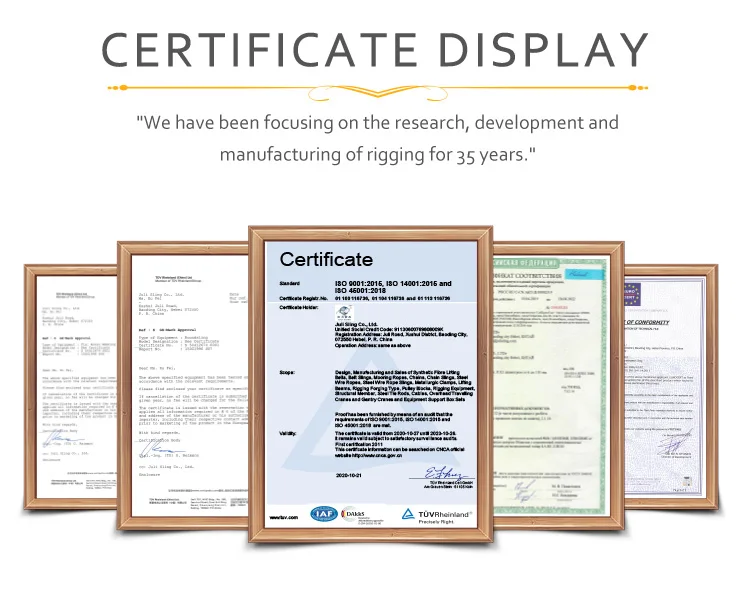Open the center ISO Certificate thumbnail

(x=371, y=384)
